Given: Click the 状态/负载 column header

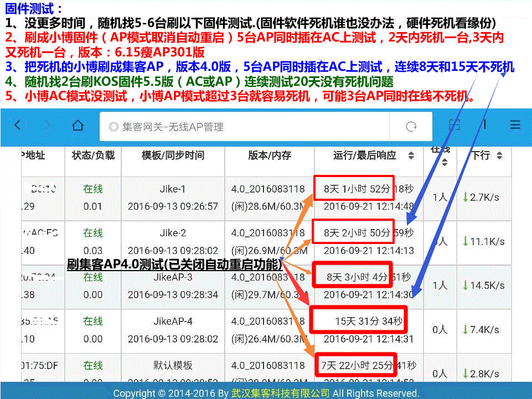Looking at the screenshot, I should click(x=93, y=155).
